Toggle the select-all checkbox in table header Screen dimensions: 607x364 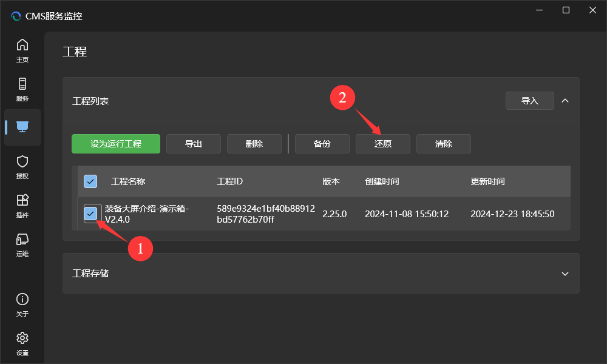click(90, 181)
